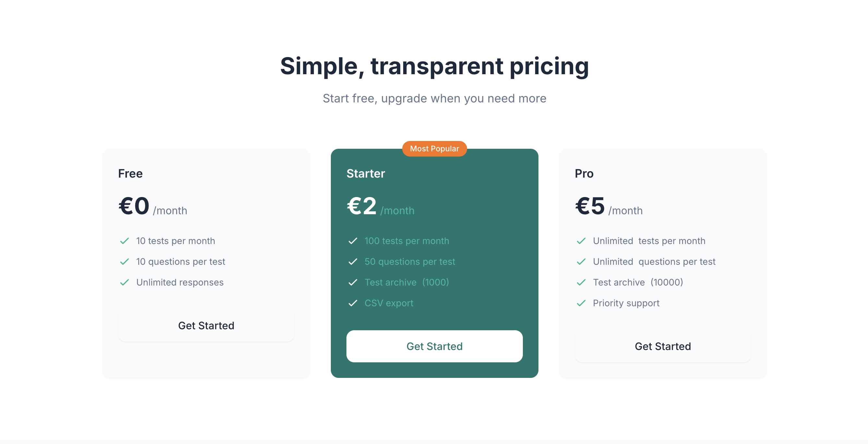
Task: Click the checkmark beside Priority support
Action: coord(581,303)
